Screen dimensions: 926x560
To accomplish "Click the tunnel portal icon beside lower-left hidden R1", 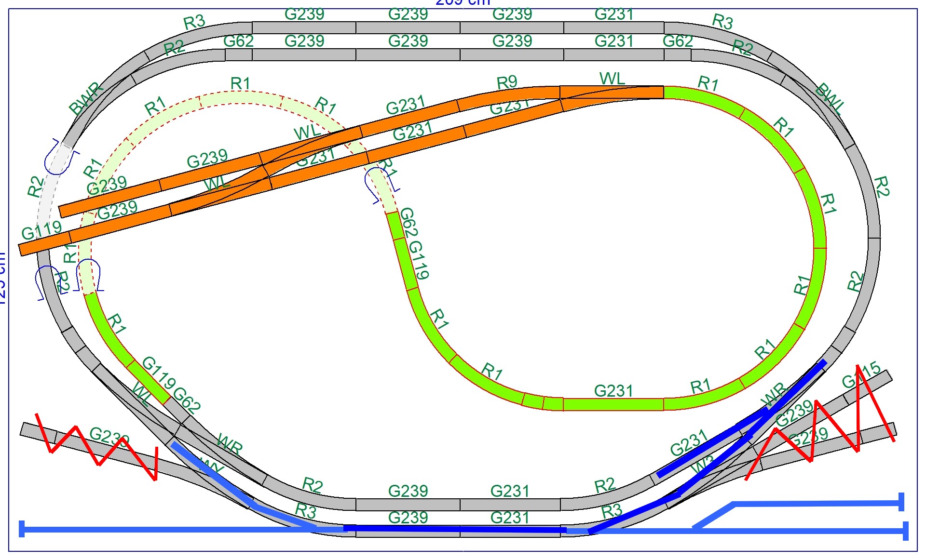I will (89, 275).
